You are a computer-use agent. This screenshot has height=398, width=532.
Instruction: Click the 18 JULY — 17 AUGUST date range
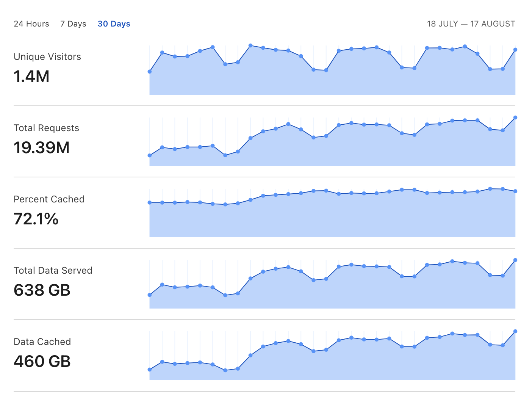pos(471,24)
